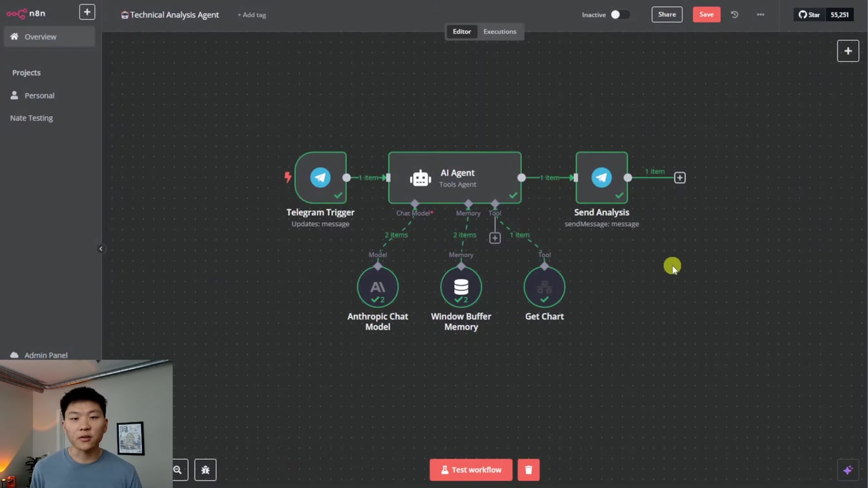The image size is (868, 488).
Task: Click the AI Agent output connector dot
Action: [x=521, y=178]
